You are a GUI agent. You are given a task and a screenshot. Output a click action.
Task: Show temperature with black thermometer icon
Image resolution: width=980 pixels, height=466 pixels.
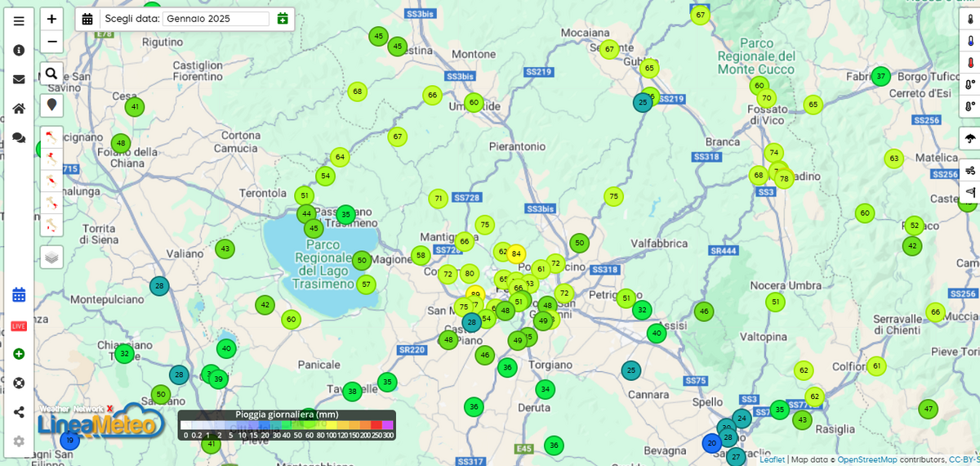970,19
